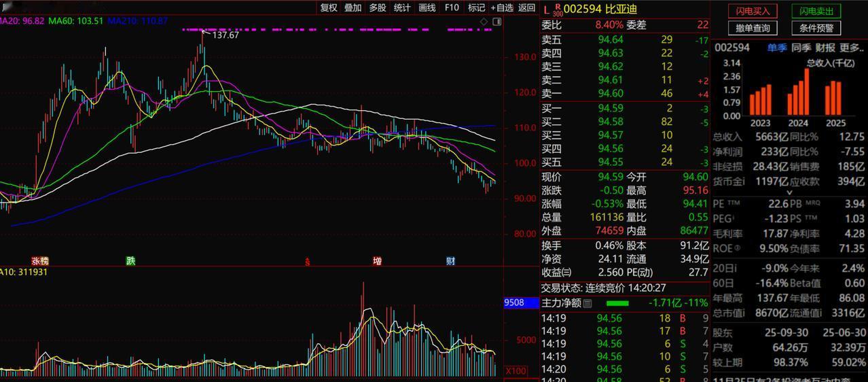Open the 复权 adjustment menu

tap(329, 7)
